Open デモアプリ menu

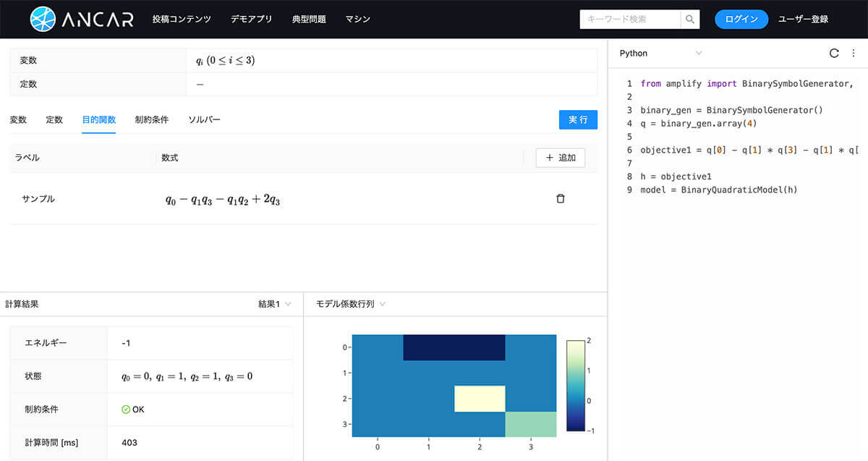click(252, 20)
